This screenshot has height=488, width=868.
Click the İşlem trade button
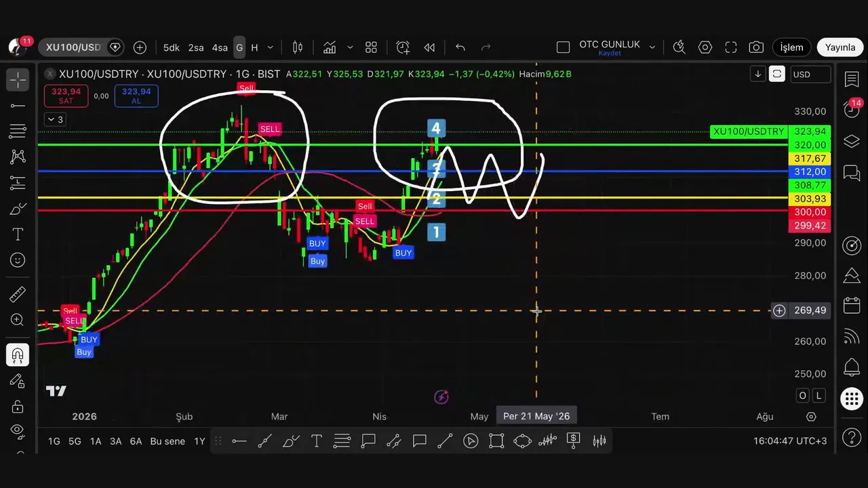(791, 47)
